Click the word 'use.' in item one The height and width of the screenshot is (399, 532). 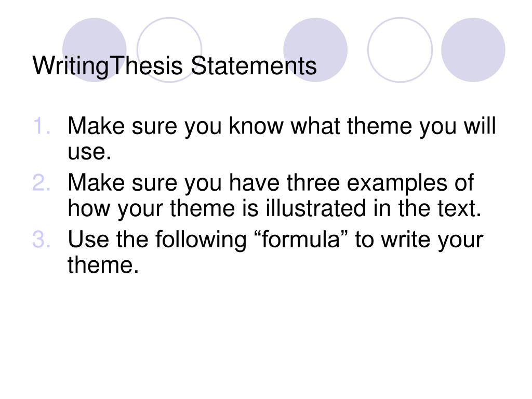pyautogui.click(x=89, y=152)
